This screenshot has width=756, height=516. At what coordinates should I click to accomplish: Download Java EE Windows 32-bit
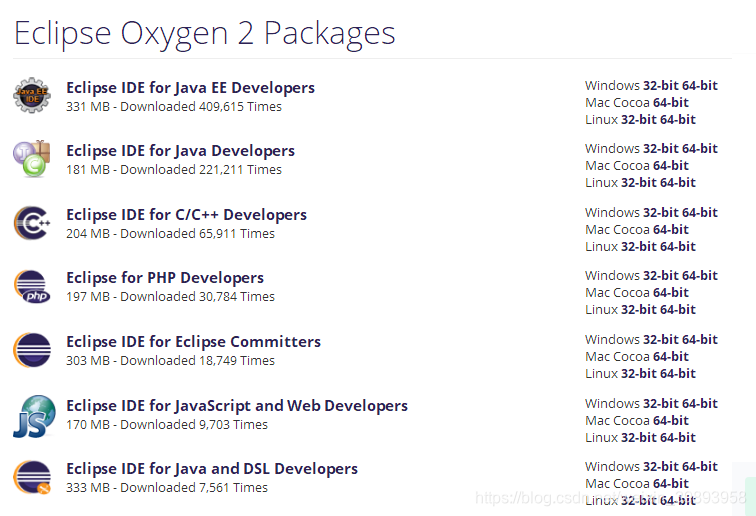coord(661,85)
